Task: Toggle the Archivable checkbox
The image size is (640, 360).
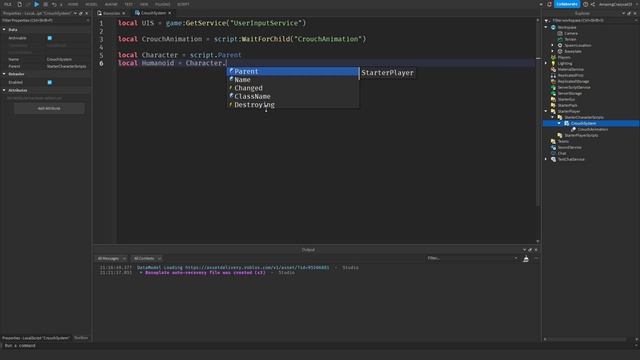Action: (x=50, y=38)
